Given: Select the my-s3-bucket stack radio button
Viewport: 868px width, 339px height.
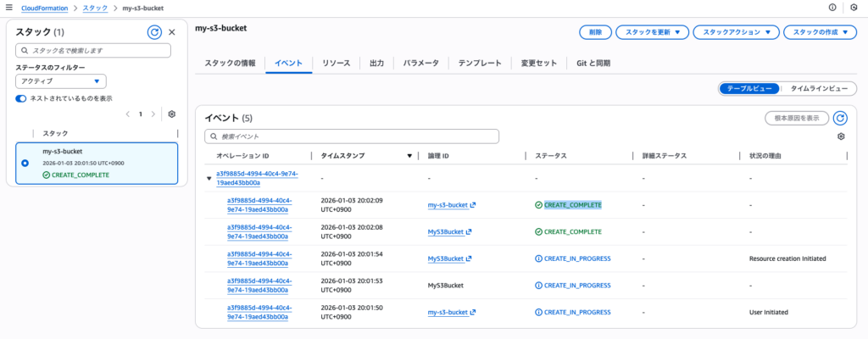Looking at the screenshot, I should [25, 163].
